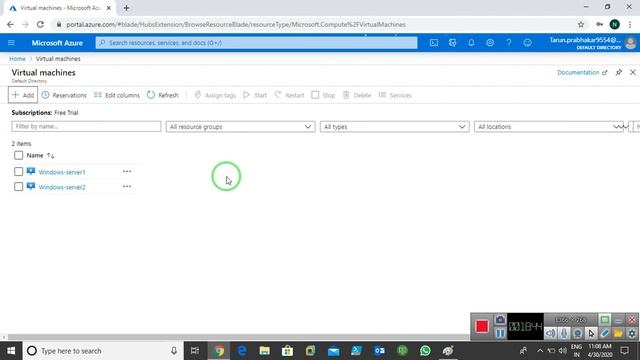640x360 pixels.
Task: Show Azure notifications bell
Action: [471, 43]
